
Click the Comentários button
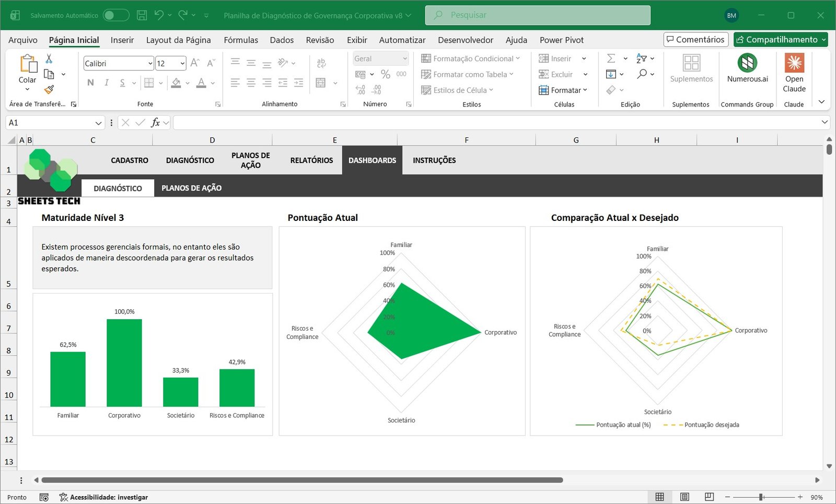coord(695,40)
